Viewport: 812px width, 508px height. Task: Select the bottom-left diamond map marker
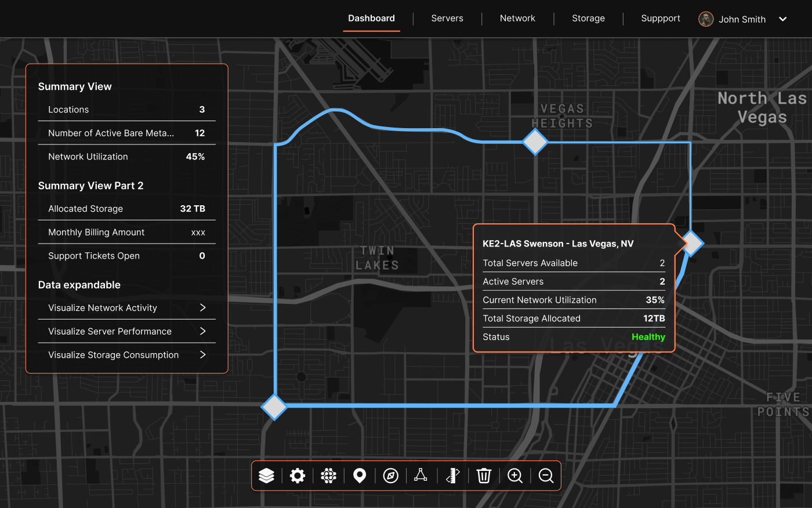[274, 407]
